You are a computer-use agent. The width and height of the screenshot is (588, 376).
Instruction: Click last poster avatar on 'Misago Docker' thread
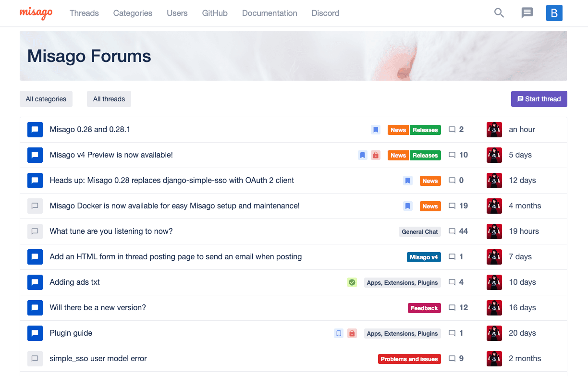pos(494,206)
